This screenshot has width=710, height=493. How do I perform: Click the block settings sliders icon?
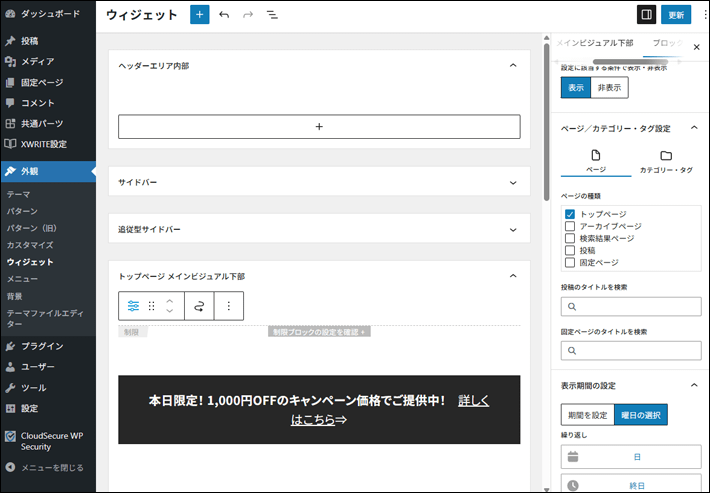pos(133,306)
